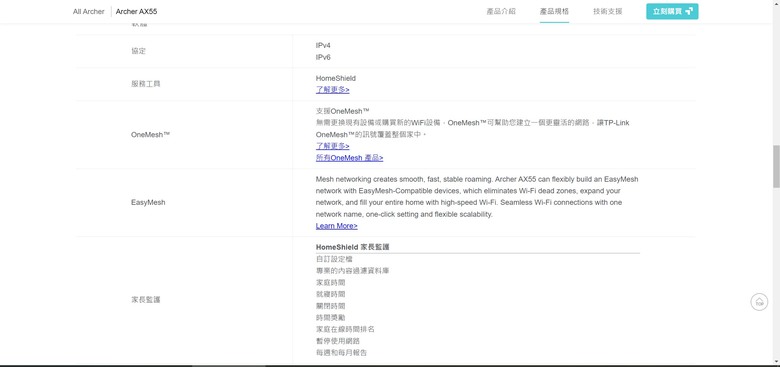Viewport: 780px width, 367px height.
Task: Open 了解更多 link under HomeShield
Action: coord(332,90)
